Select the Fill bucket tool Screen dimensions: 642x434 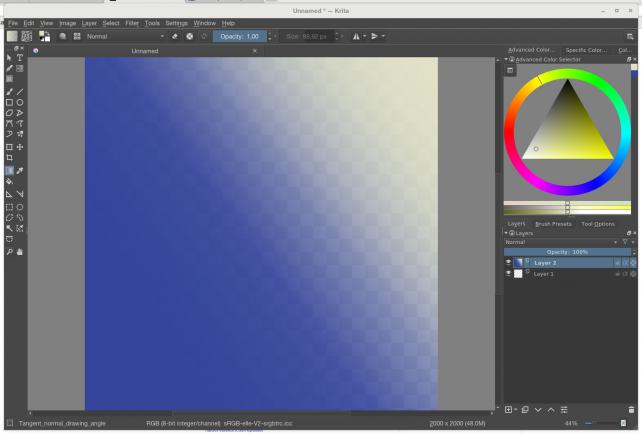(9, 182)
